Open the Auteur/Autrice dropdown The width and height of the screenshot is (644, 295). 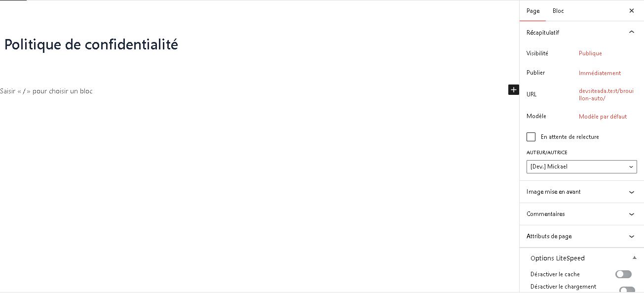click(x=581, y=167)
